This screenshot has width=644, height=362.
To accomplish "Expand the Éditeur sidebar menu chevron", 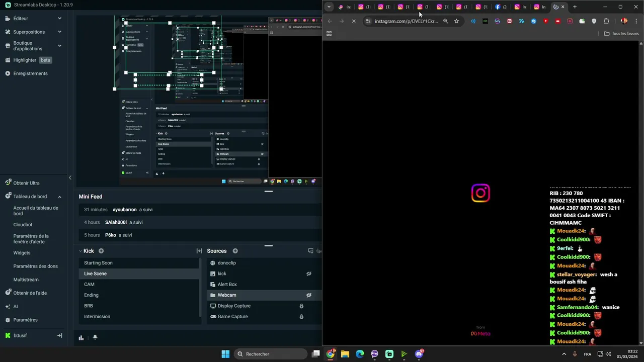I will coord(59,19).
